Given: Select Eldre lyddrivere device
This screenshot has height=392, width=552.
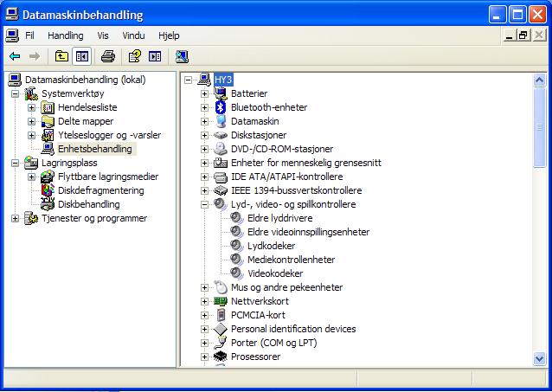Looking at the screenshot, I should [279, 218].
